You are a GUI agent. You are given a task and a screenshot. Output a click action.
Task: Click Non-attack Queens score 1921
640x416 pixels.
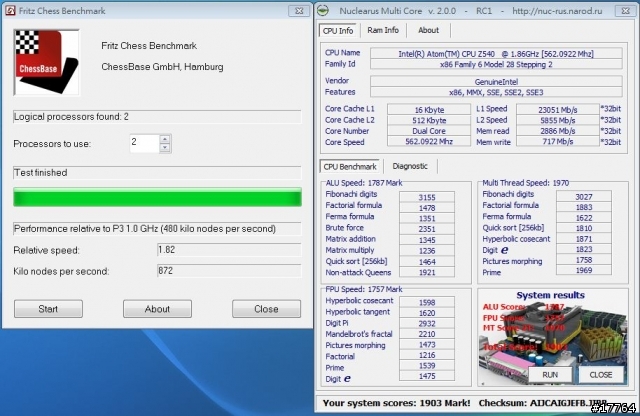coord(427,272)
